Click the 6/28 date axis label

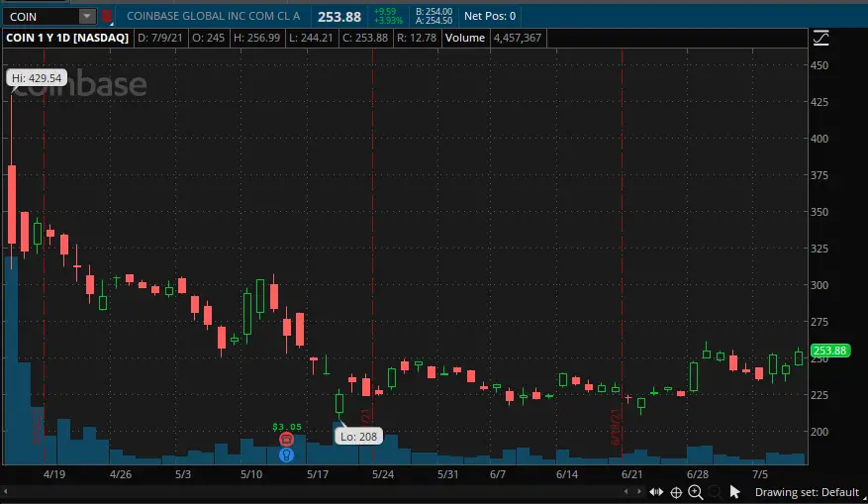click(x=698, y=474)
